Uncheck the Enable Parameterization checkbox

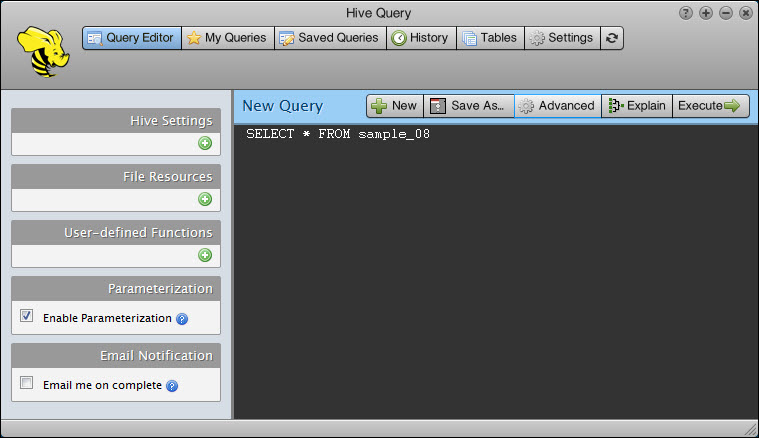tap(27, 316)
